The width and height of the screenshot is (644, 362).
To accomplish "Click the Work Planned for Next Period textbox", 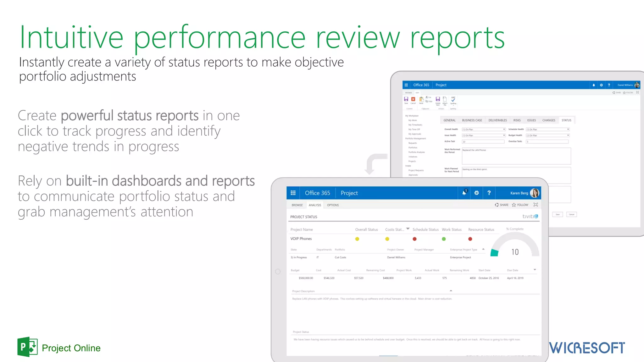I will [x=516, y=175].
